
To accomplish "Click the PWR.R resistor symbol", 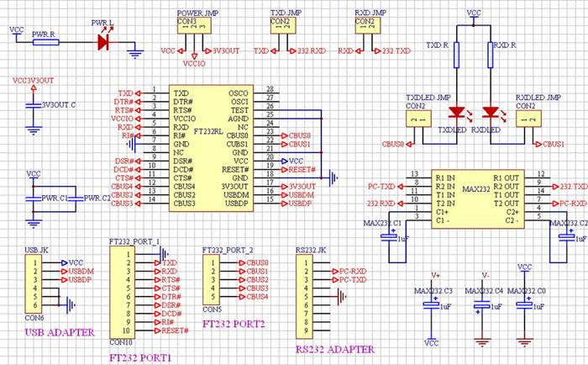I will point(45,42).
